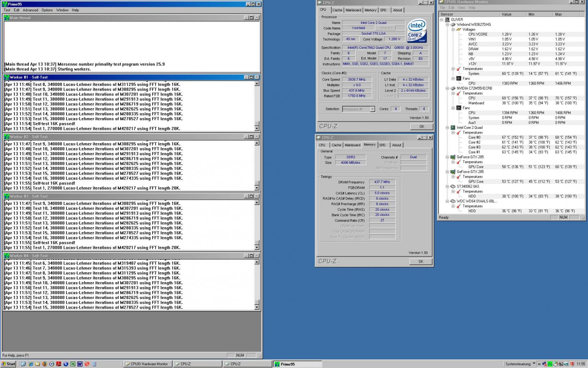Click the Prime95 application icon in its title bar

coord(4,4)
